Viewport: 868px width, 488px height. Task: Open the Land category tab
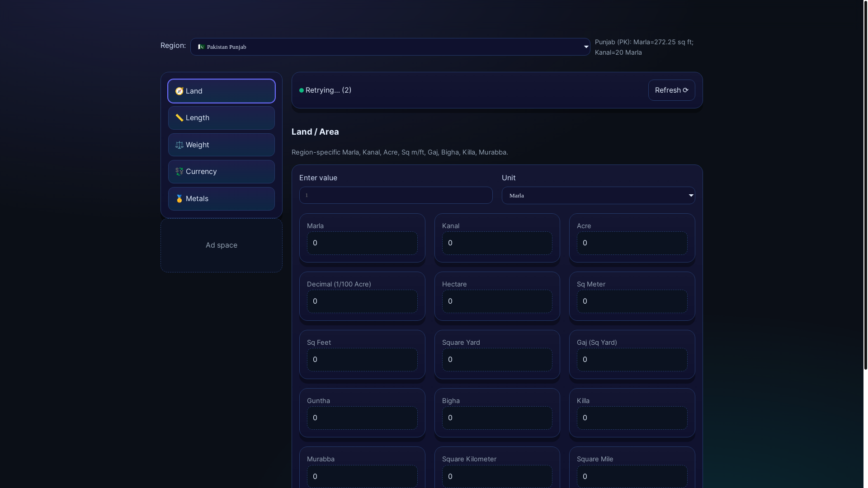pos(222,91)
